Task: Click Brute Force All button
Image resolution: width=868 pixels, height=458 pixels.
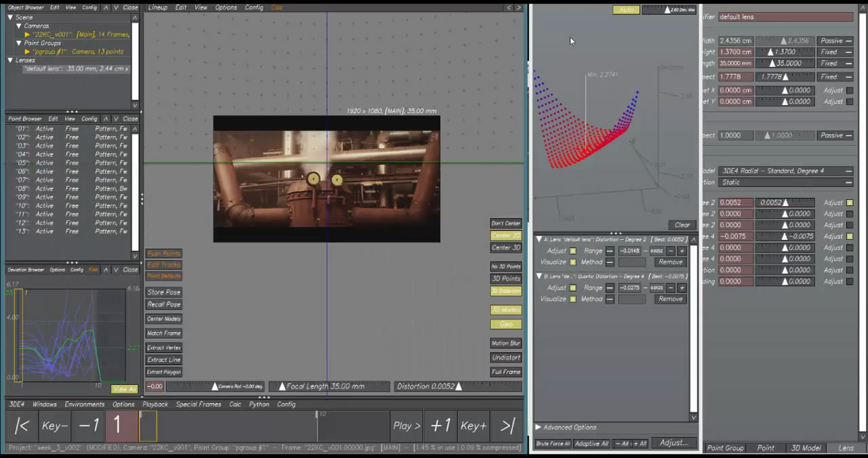Action: (553, 443)
